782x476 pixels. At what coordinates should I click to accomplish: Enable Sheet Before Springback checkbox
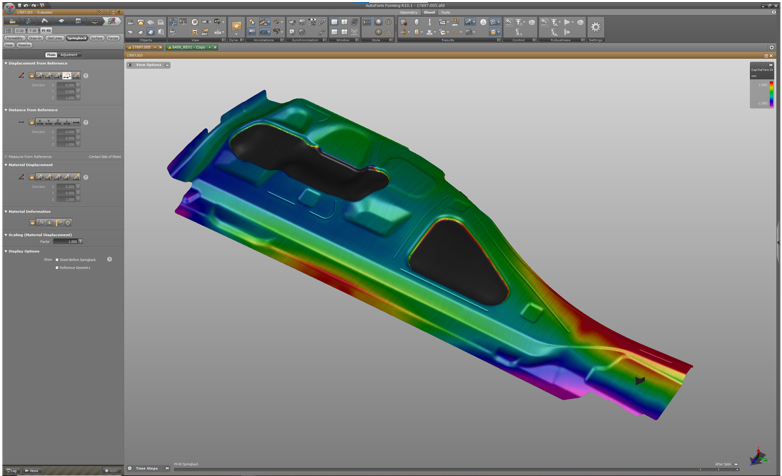pyautogui.click(x=57, y=259)
